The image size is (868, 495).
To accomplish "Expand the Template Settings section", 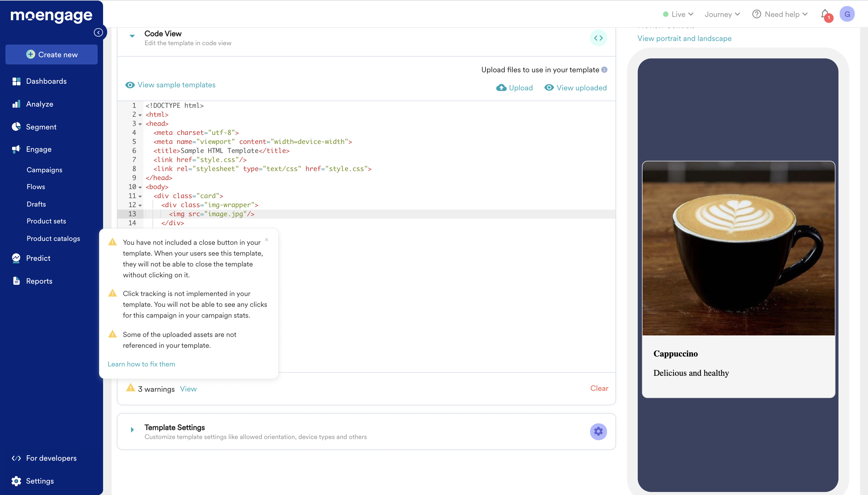I will tap(132, 430).
